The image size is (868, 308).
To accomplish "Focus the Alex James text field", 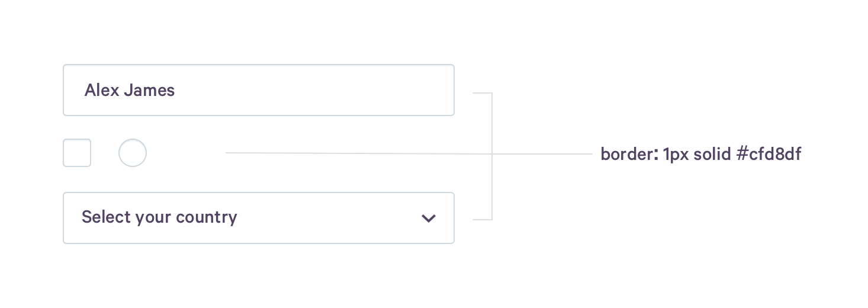I will [258, 90].
